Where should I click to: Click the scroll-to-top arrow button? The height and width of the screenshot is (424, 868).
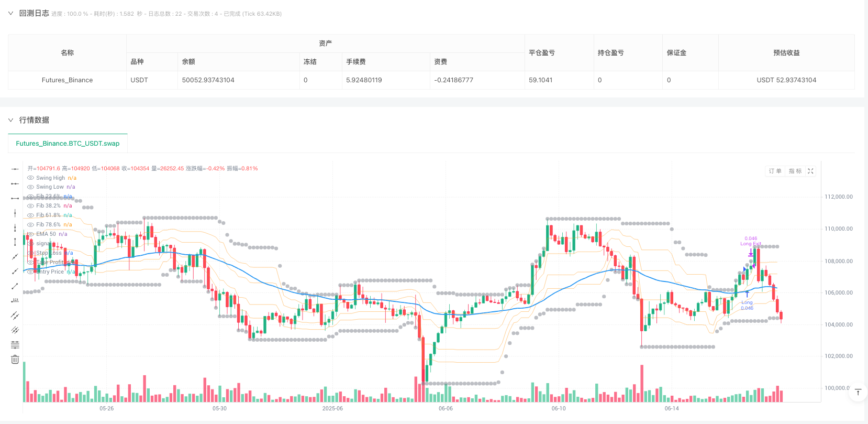pos(858,393)
